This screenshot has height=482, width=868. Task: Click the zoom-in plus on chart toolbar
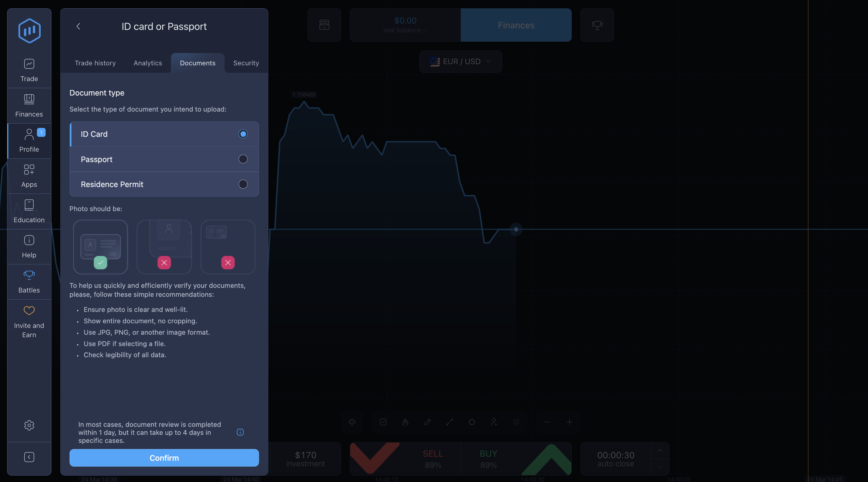tap(569, 422)
